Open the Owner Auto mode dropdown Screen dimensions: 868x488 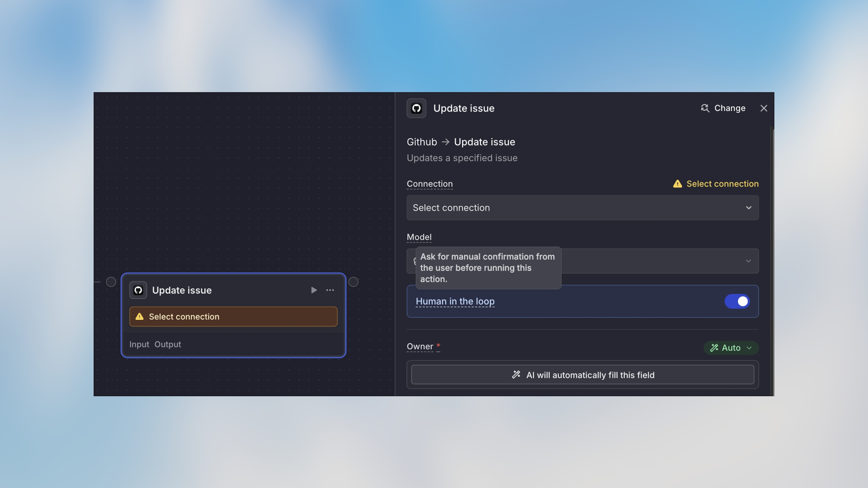pos(731,348)
